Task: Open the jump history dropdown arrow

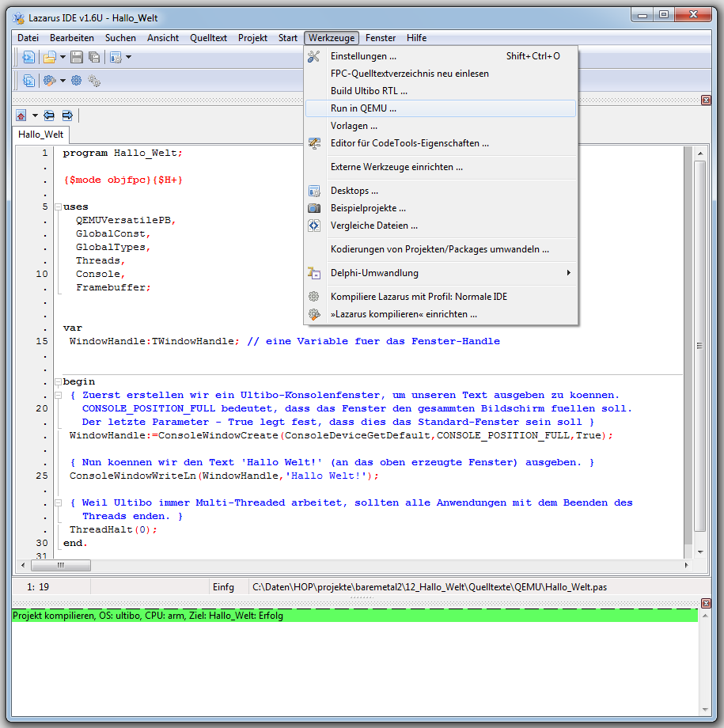Action: tap(35, 116)
